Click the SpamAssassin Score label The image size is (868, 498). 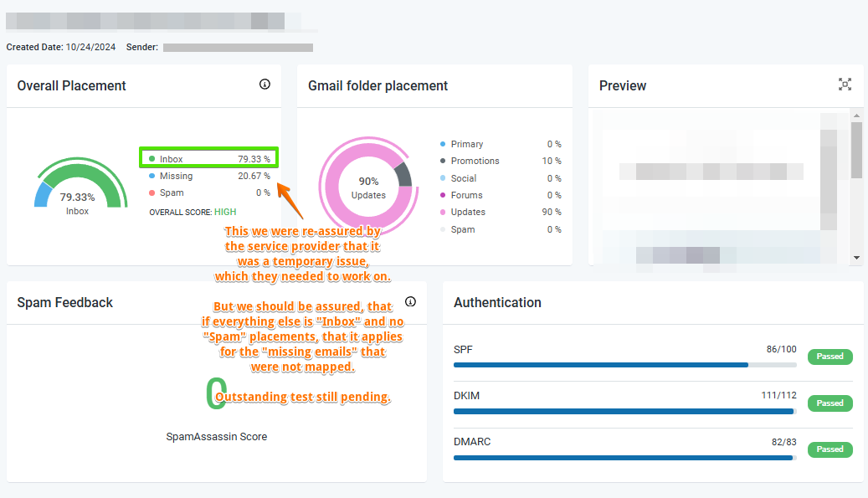tap(216, 437)
